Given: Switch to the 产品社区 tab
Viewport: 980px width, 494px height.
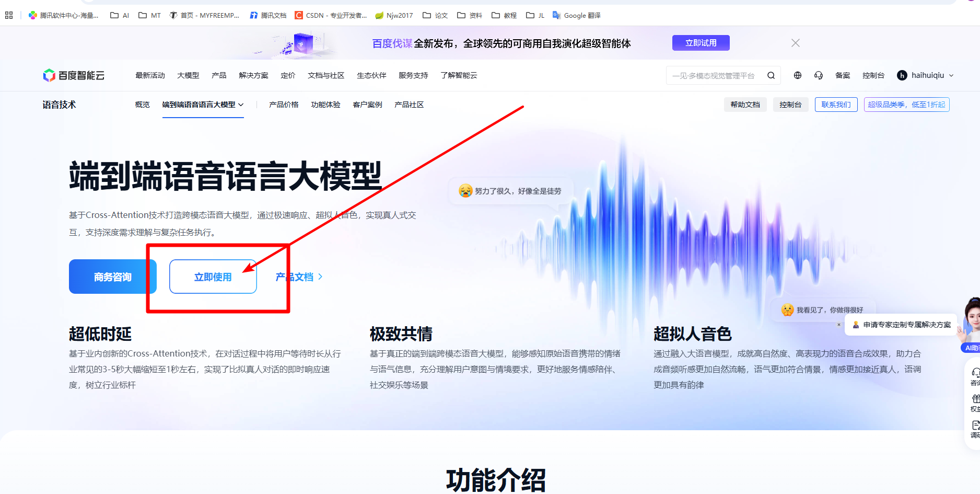Looking at the screenshot, I should click(x=409, y=105).
